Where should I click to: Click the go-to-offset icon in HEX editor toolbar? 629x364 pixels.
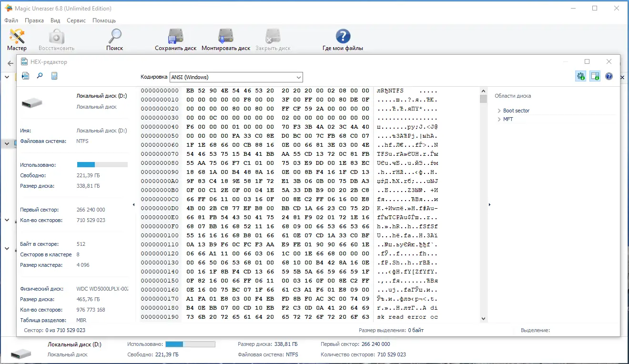[x=26, y=76]
